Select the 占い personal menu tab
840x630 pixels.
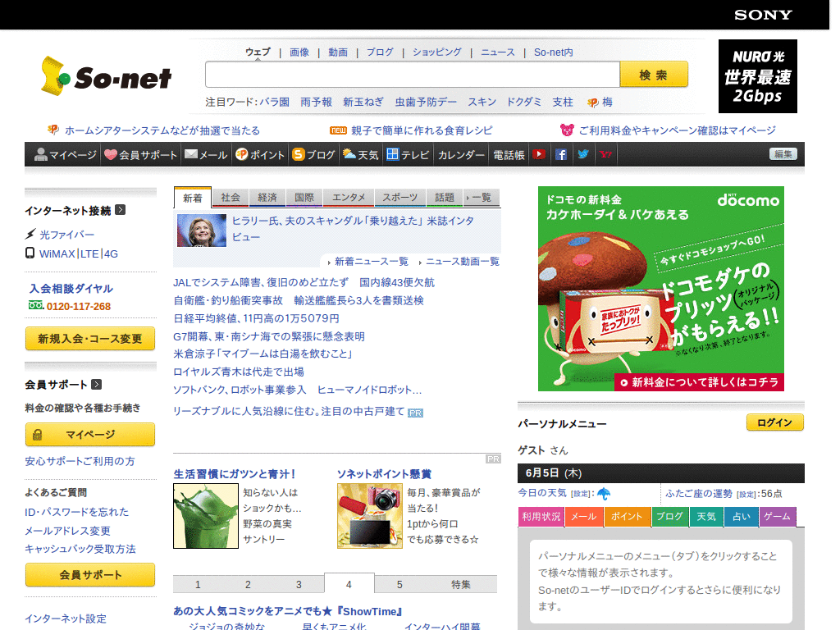pos(742,517)
